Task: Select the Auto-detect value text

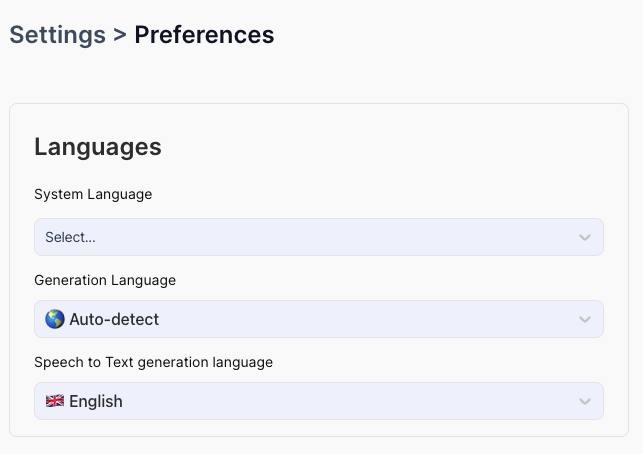Action: coord(114,319)
